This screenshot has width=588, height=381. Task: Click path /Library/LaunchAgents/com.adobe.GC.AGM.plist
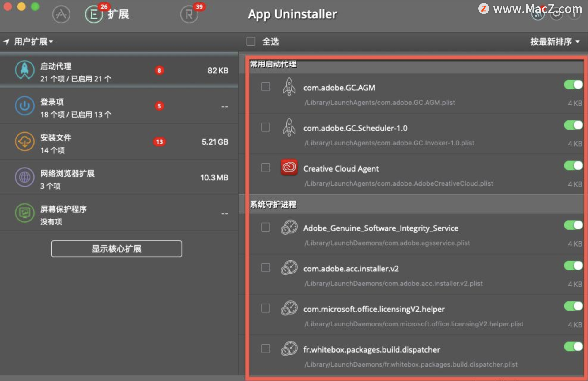(380, 103)
